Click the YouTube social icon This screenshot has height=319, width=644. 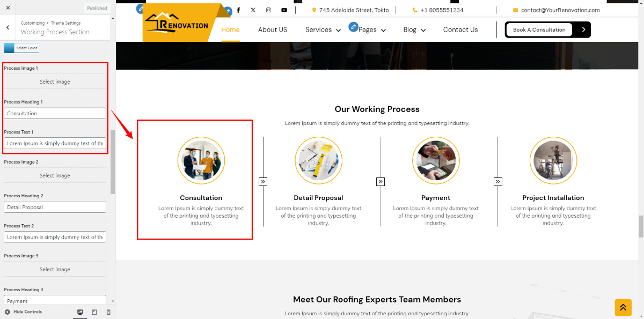pyautogui.click(x=284, y=10)
